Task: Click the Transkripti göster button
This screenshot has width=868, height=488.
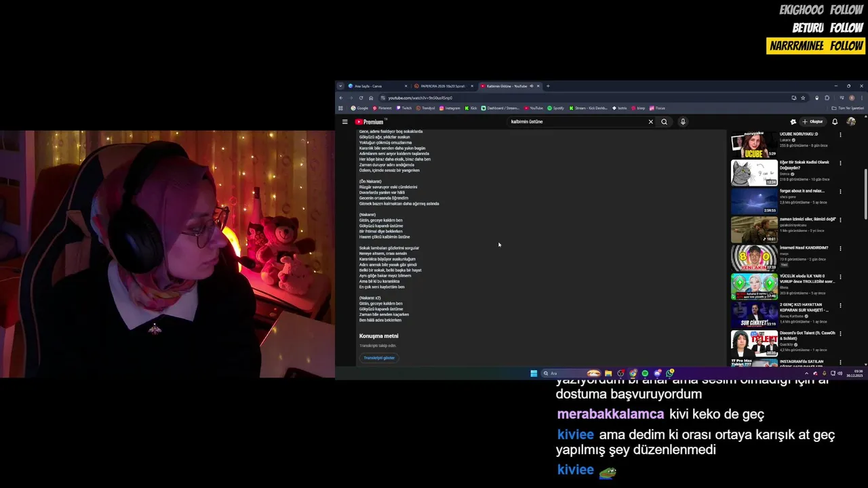Action: 379,358
